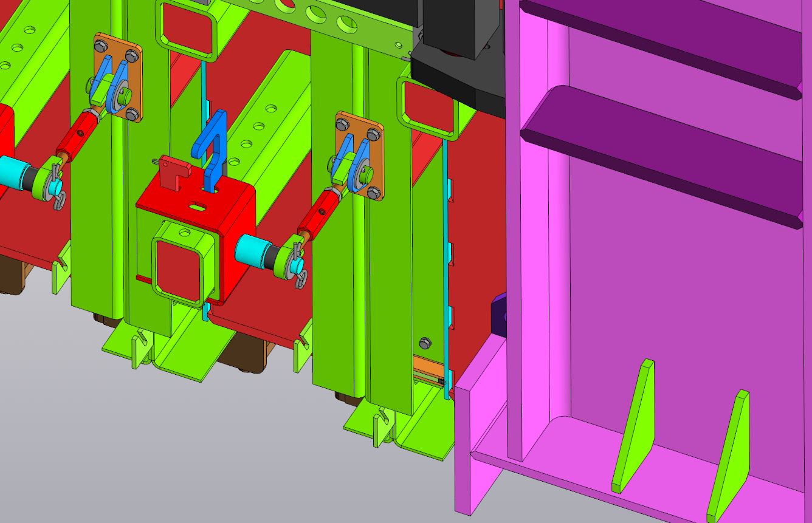Pick the hex bolt above the small orange strip
This screenshot has height=523, width=812.
pos(424,343)
